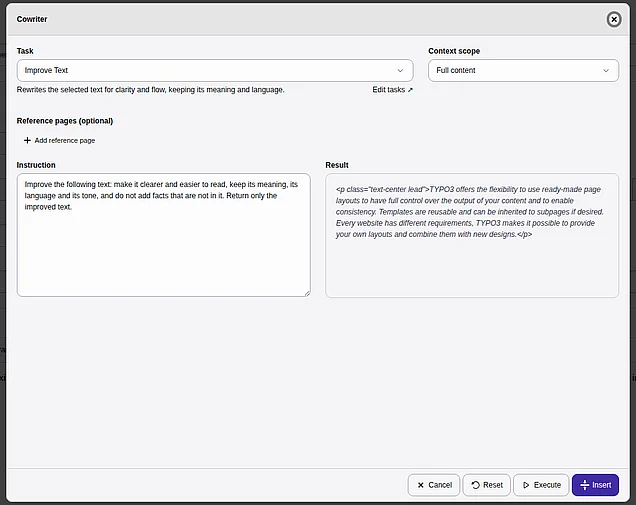Open the Context scope dropdown showing Full content

point(523,70)
